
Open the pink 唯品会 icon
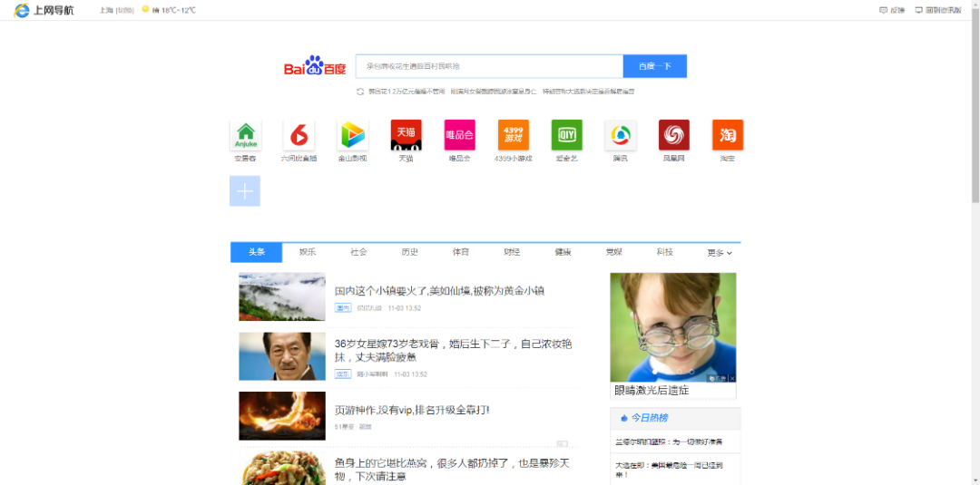click(460, 135)
